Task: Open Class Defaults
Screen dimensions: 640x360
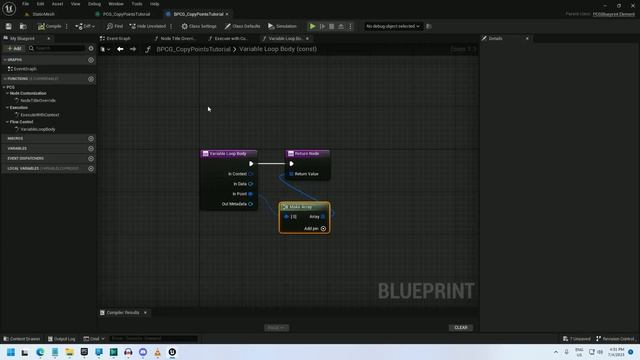Action: [x=242, y=26]
